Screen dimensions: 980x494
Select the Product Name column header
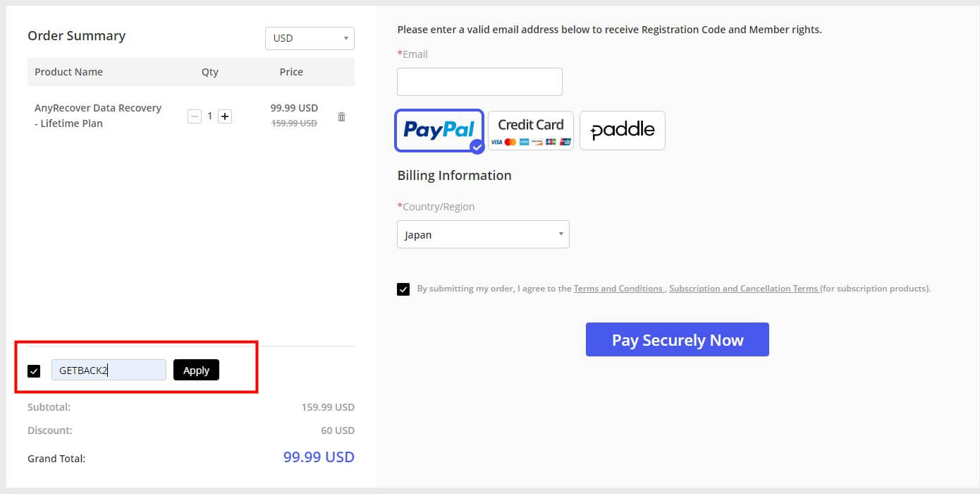68,71
